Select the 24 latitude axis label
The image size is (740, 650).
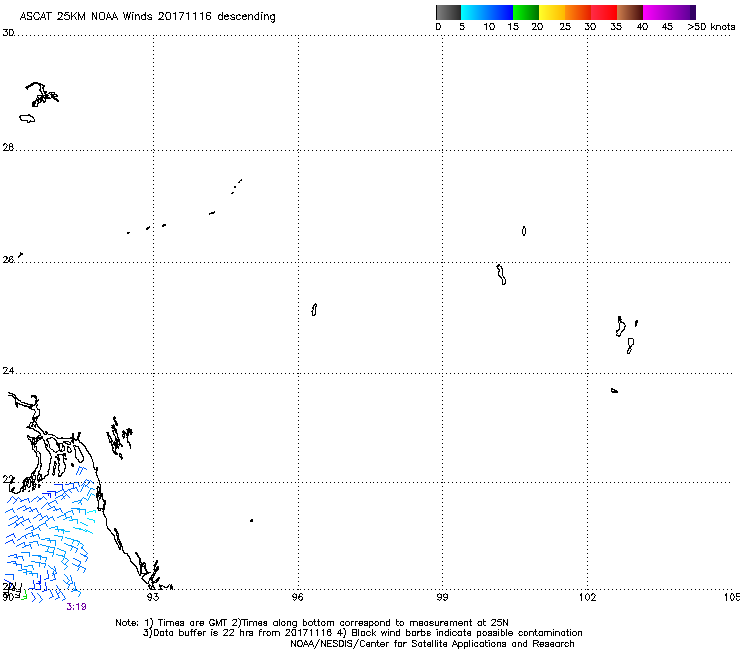(8, 372)
